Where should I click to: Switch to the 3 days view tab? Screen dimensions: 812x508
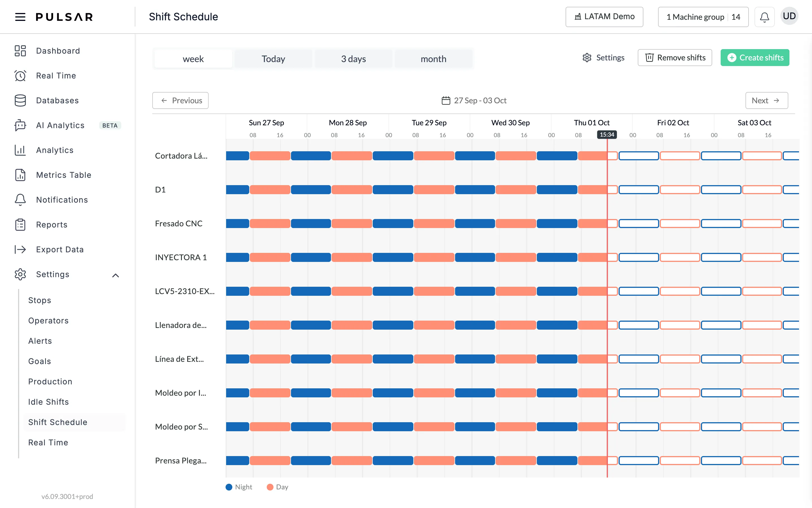[x=353, y=59]
